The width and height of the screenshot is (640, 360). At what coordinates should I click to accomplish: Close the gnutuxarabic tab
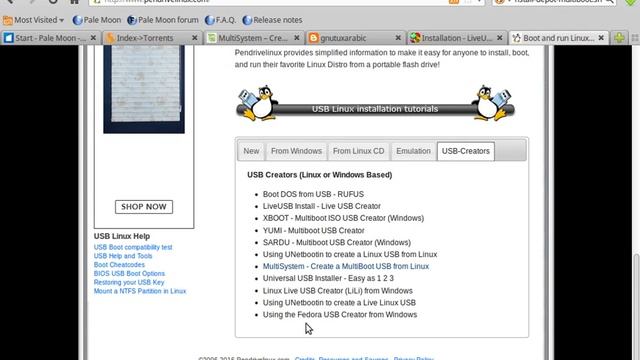[x=398, y=38]
